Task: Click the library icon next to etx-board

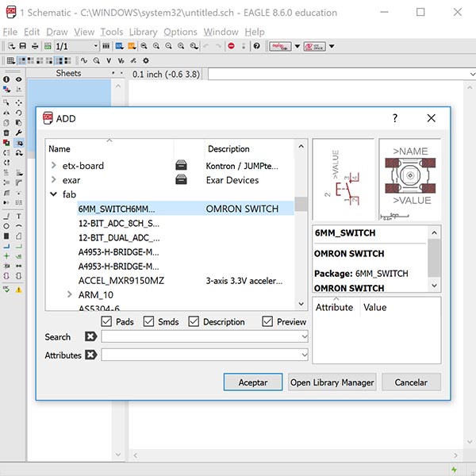Action: 181,166
